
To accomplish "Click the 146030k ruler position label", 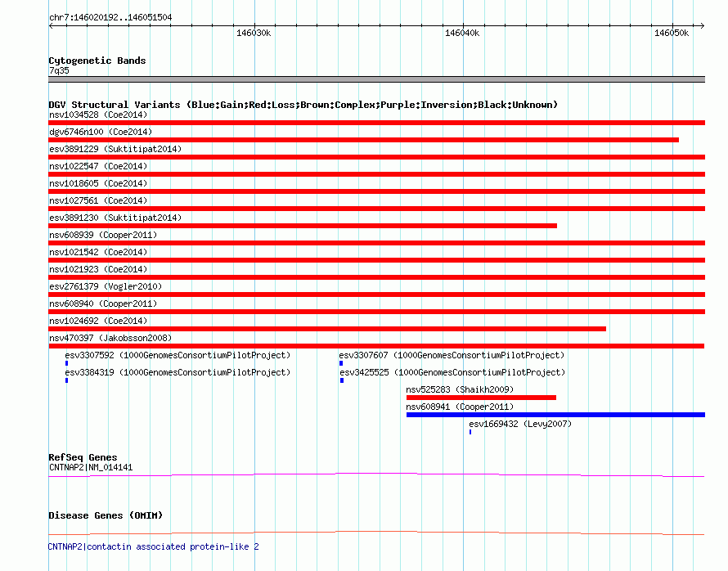I will tap(254, 34).
